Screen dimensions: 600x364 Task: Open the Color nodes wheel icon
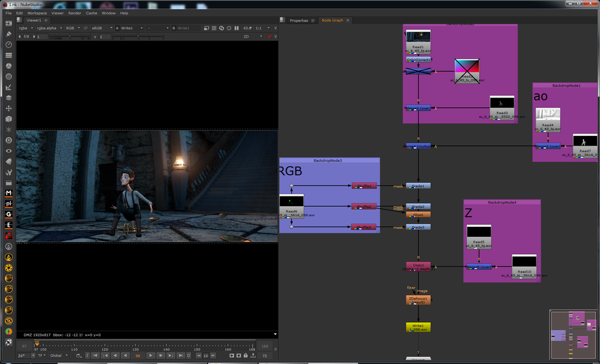tap(8, 66)
